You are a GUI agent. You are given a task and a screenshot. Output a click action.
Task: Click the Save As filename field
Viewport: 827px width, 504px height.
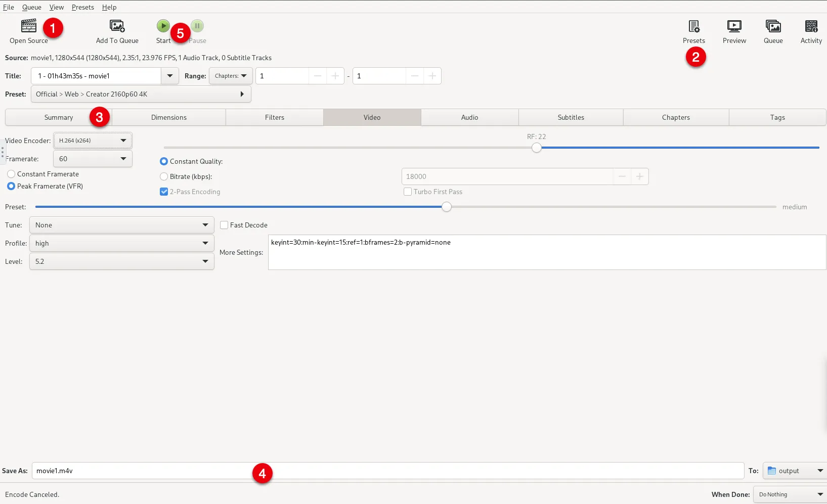click(x=388, y=471)
